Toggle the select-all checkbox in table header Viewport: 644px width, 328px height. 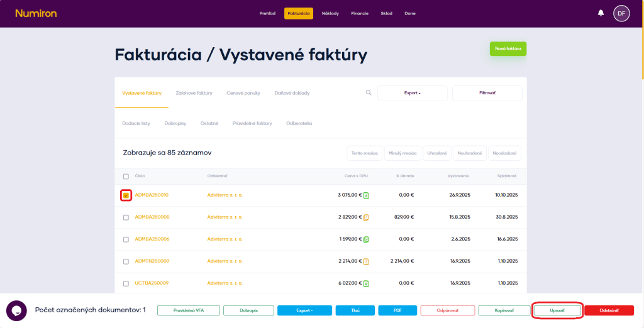point(126,177)
